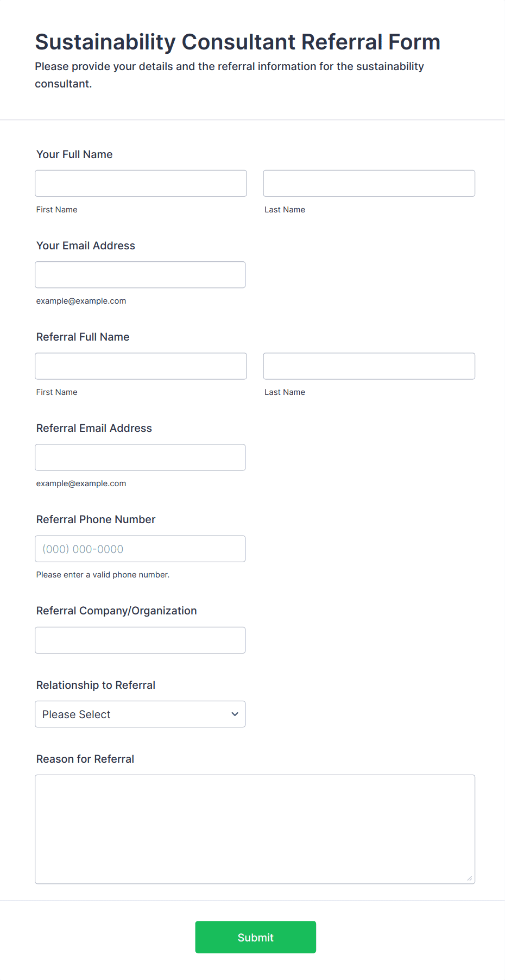Select the Referral Phone Number input
Viewport: 505px width, 980px height.
click(x=140, y=549)
